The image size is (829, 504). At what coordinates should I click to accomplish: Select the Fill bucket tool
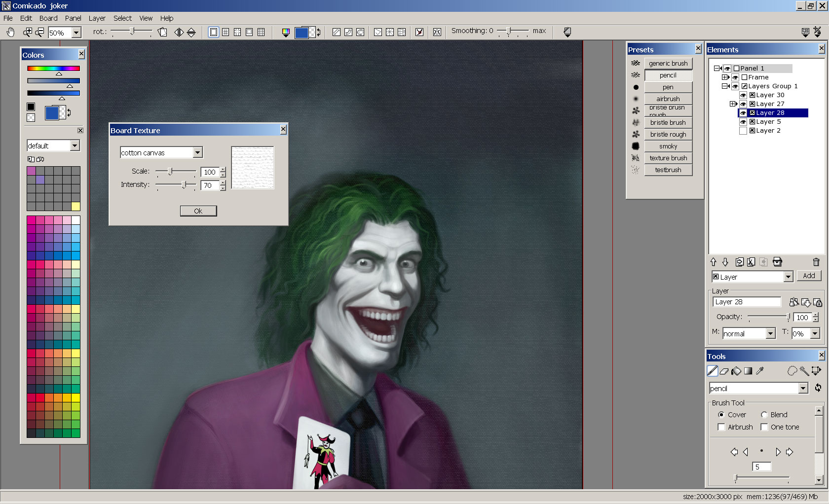[736, 371]
